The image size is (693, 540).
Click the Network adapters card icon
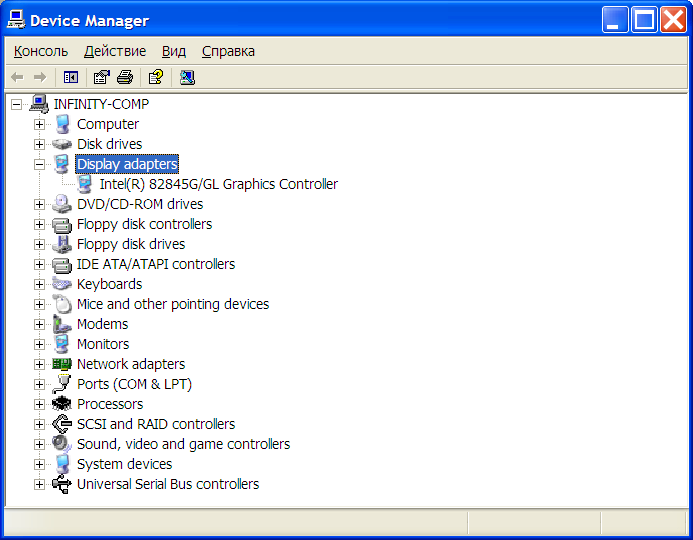[x=62, y=364]
